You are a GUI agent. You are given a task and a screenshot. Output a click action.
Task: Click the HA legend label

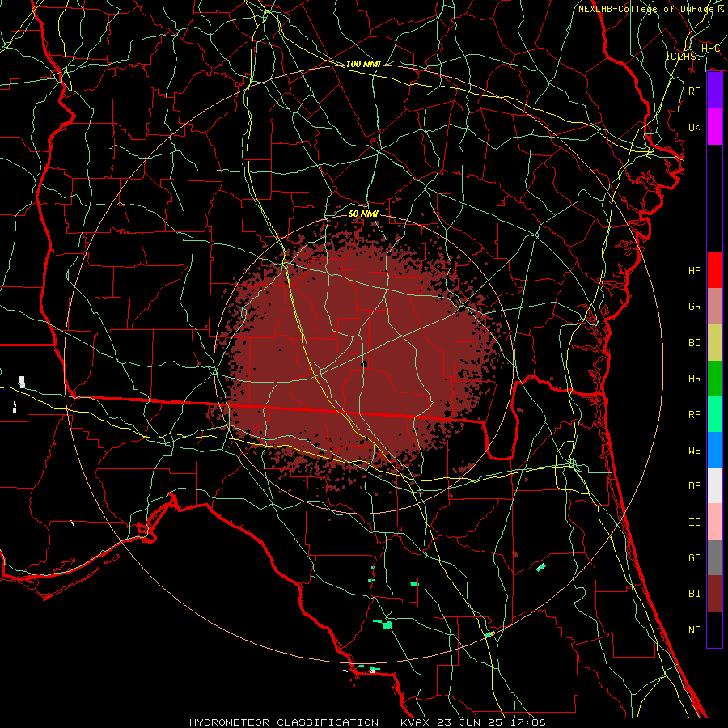695,271
